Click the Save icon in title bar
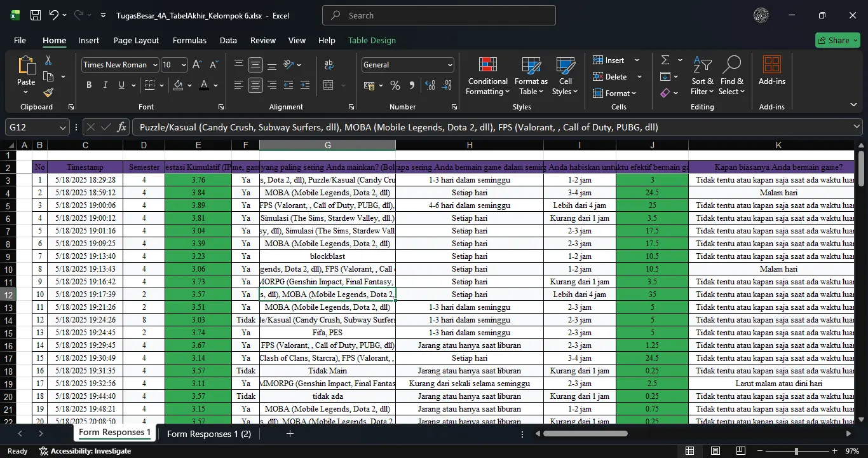Screen dimensions: 868x458 coord(36,15)
